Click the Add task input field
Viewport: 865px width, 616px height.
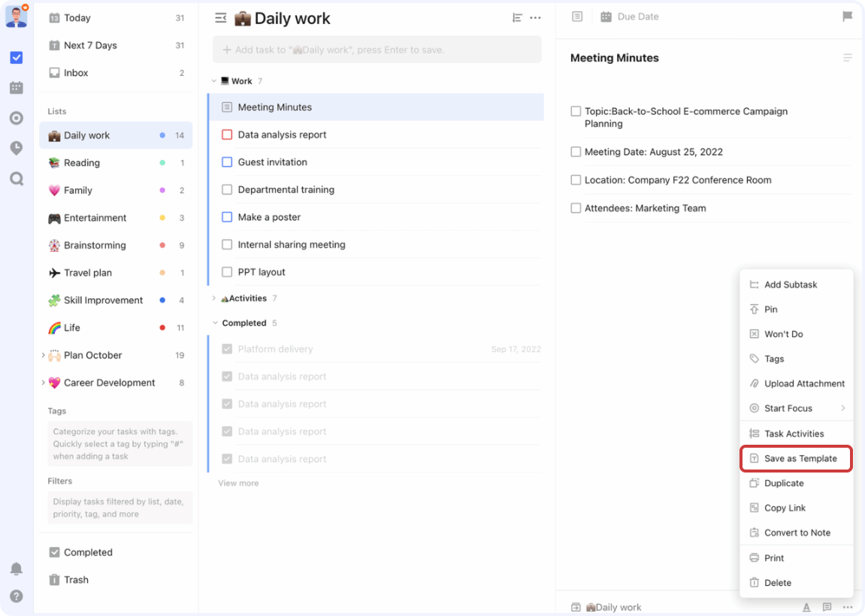click(376, 49)
